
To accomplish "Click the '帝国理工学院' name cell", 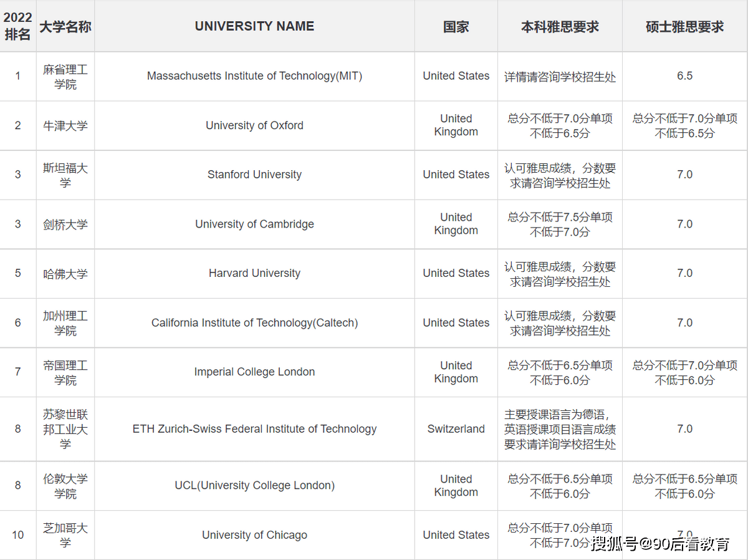I will [x=65, y=372].
